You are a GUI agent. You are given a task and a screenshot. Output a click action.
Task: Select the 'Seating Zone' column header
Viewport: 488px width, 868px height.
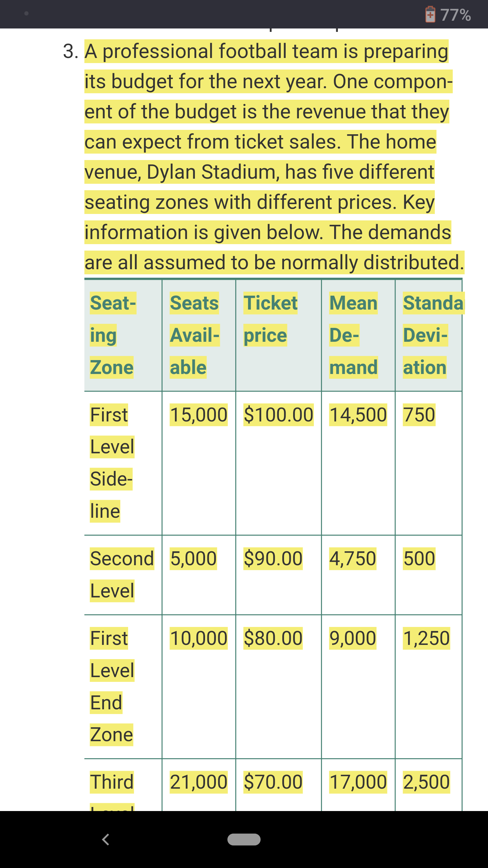113,335
